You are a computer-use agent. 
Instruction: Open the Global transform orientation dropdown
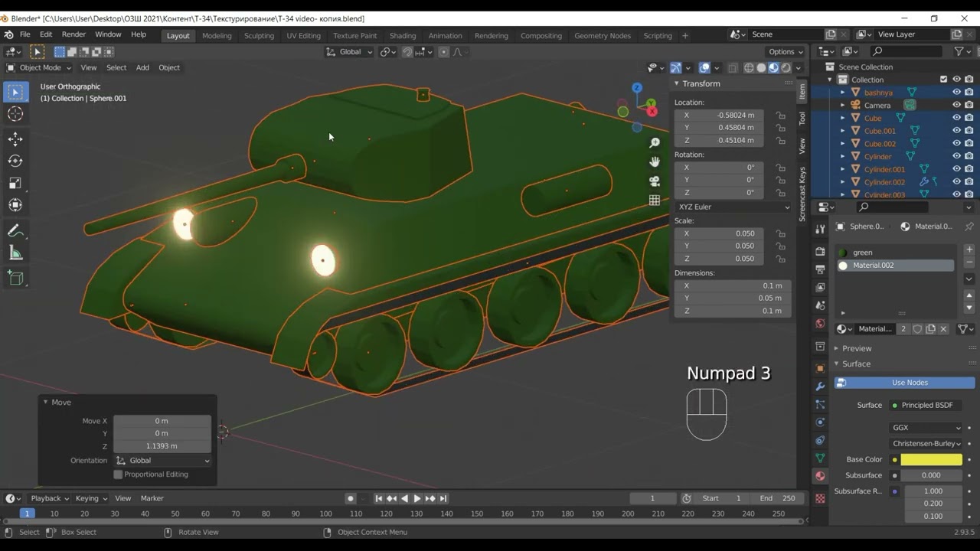349,52
